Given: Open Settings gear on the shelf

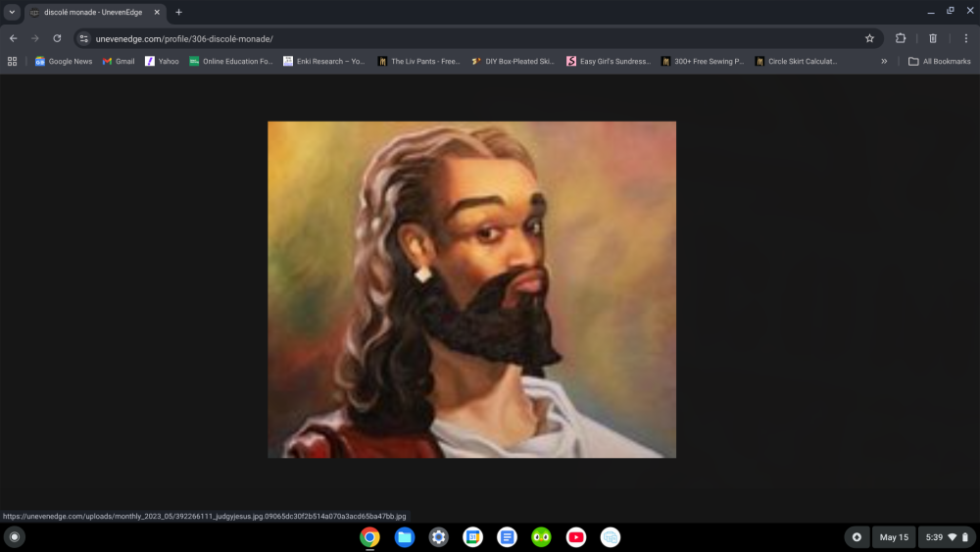Looking at the screenshot, I should pos(439,537).
